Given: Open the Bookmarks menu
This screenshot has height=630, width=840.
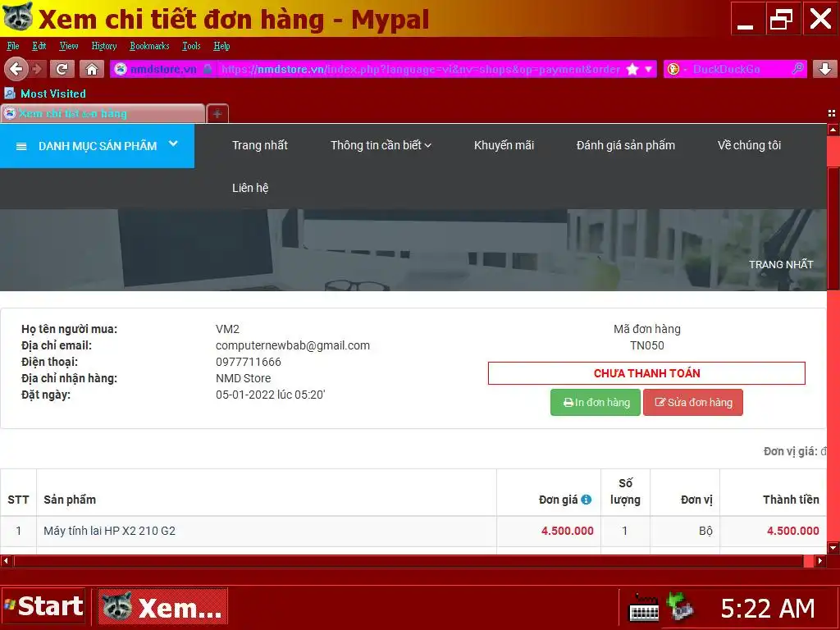Looking at the screenshot, I should 149,46.
